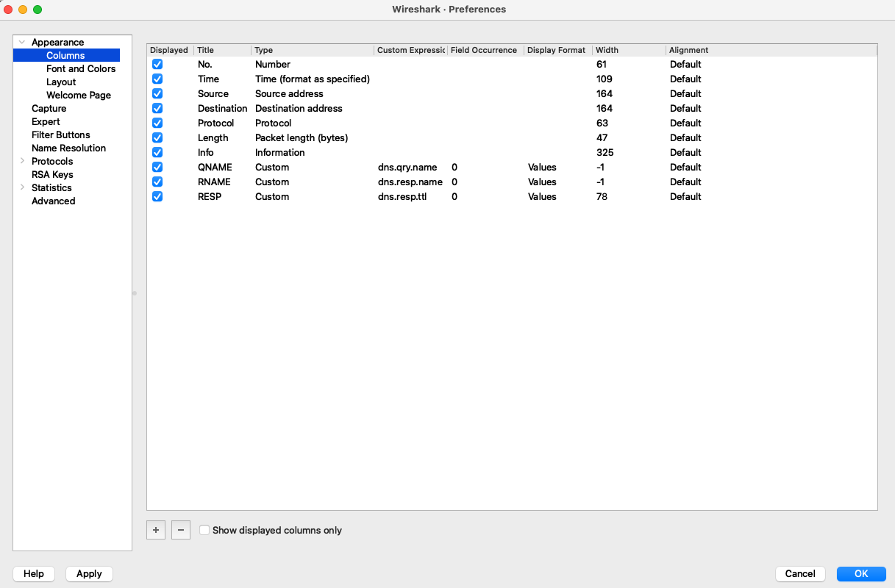The width and height of the screenshot is (895, 588).
Task: Click the Source address type cell
Action: coord(289,93)
